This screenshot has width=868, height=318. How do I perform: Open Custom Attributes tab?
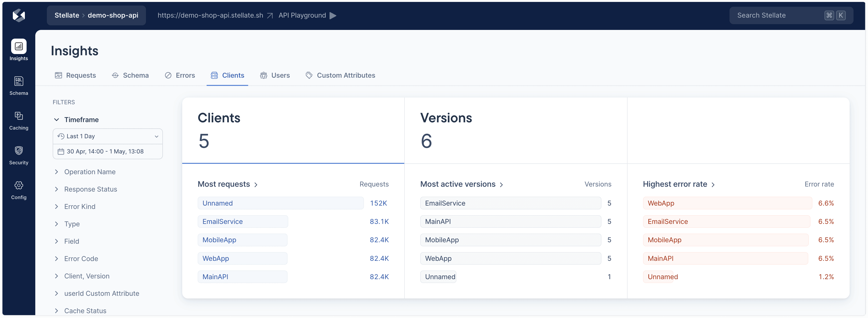[x=340, y=75]
